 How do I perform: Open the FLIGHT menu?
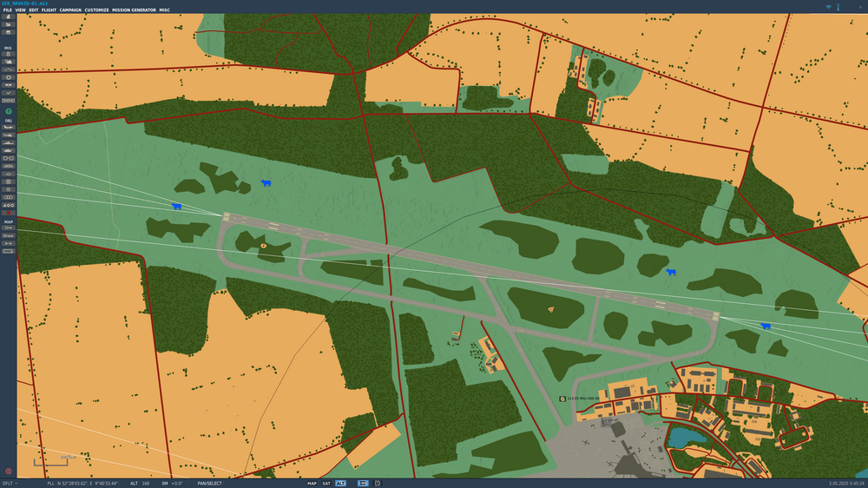point(49,10)
